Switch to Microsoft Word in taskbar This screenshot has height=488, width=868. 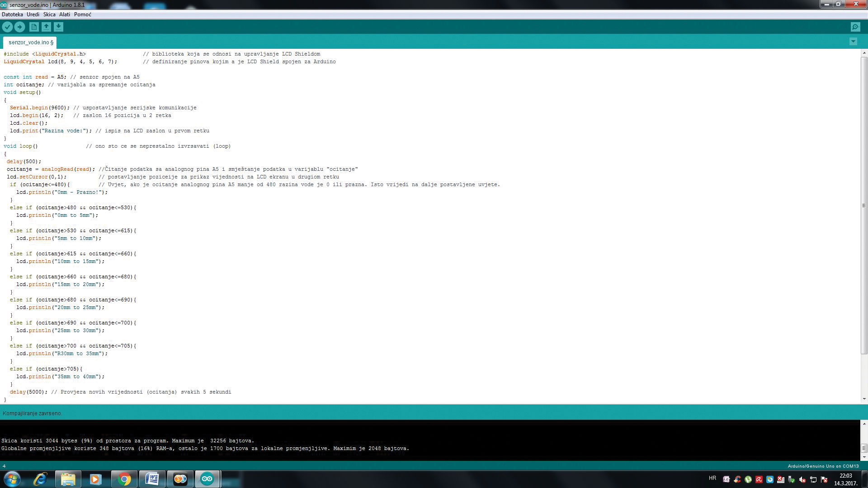pyautogui.click(x=152, y=479)
